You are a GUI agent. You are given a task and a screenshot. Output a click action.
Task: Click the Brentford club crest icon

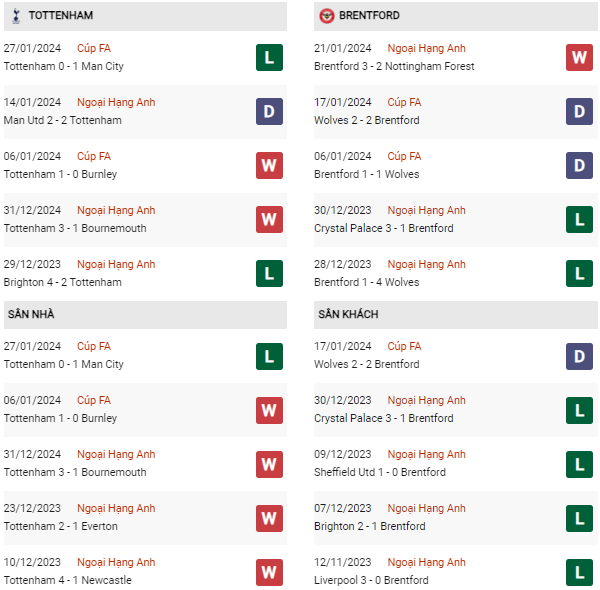[x=326, y=16]
